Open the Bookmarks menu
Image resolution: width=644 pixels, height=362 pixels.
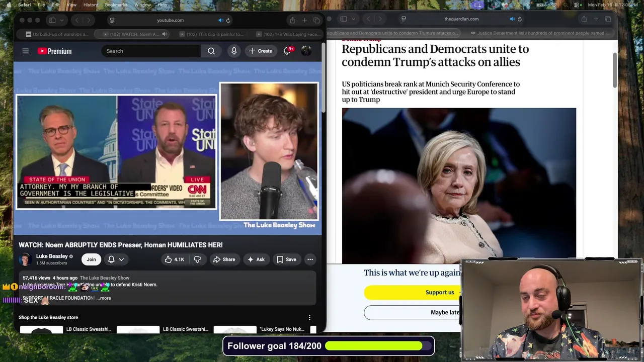point(116,5)
